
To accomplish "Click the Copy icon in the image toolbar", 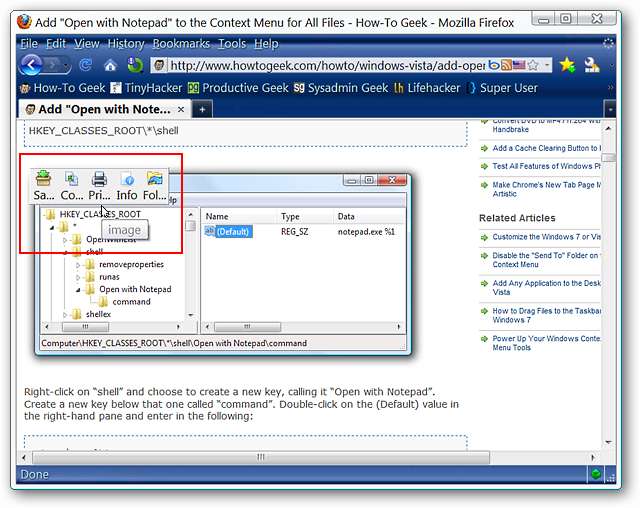I will 72,186.
